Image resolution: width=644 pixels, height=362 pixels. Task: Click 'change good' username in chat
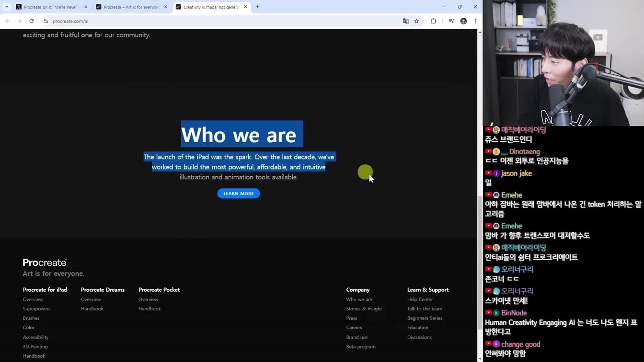click(x=521, y=344)
